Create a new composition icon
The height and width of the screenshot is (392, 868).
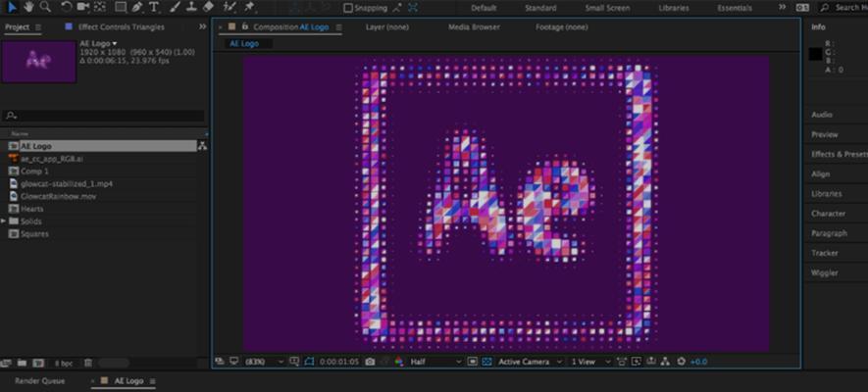point(37,364)
